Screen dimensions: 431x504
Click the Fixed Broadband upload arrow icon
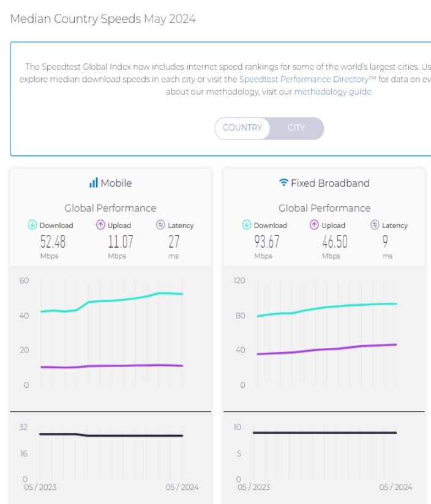pyautogui.click(x=315, y=225)
